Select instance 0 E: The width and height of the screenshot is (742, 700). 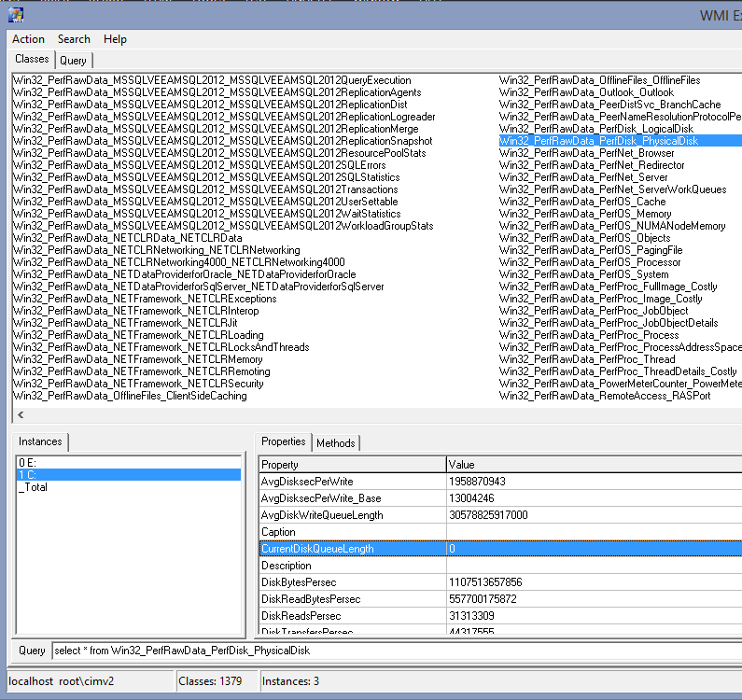[128, 463]
